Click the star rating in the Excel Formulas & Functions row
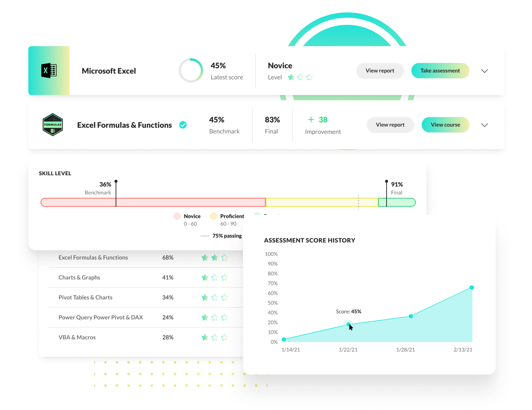This screenshot has height=410, width=532. 215,257
